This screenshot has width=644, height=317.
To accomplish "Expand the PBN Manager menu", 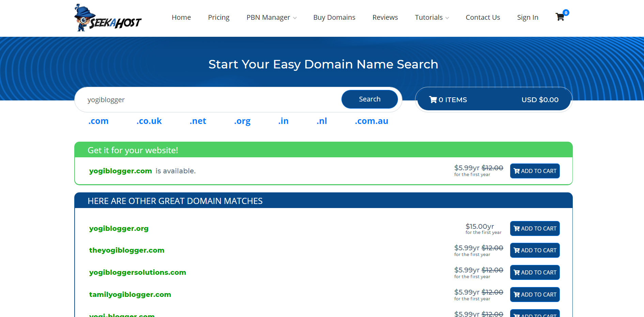I will tap(272, 17).
